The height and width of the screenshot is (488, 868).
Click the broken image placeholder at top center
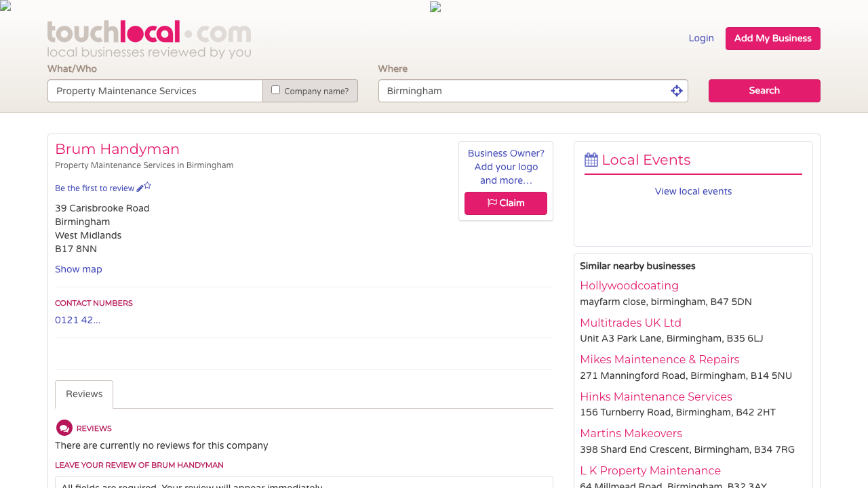[x=434, y=7]
